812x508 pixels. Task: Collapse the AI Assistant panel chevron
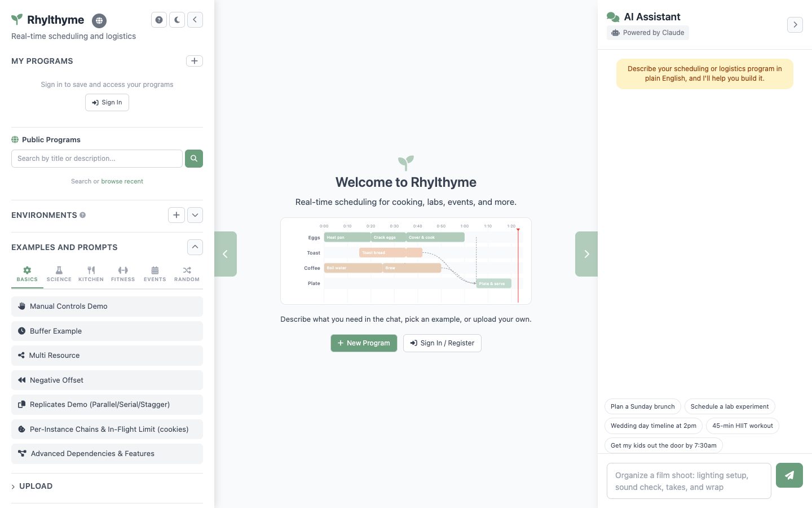point(795,25)
